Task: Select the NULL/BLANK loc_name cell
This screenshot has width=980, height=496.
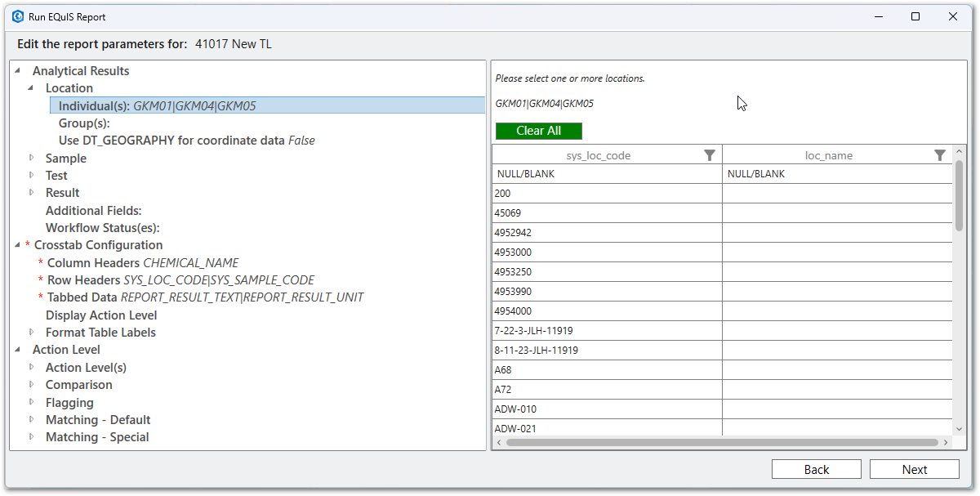Action: pos(837,173)
